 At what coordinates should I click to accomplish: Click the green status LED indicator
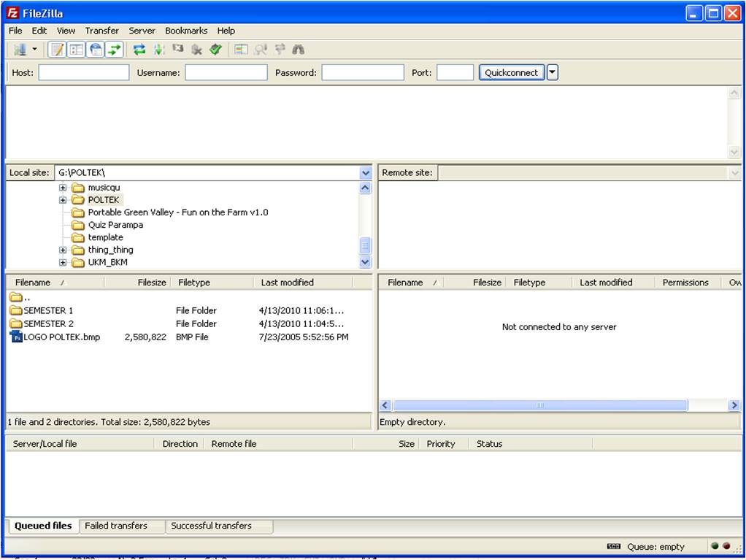click(715, 546)
